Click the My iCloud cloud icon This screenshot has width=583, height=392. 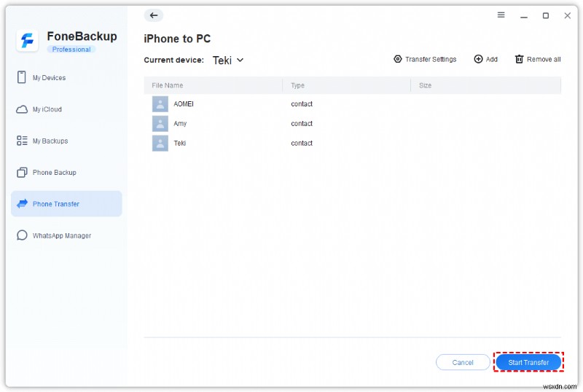tap(22, 109)
